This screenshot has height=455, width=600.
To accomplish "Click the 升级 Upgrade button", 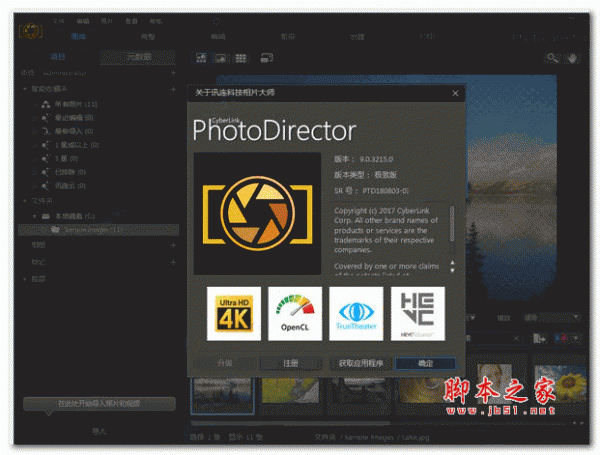I will click(225, 363).
